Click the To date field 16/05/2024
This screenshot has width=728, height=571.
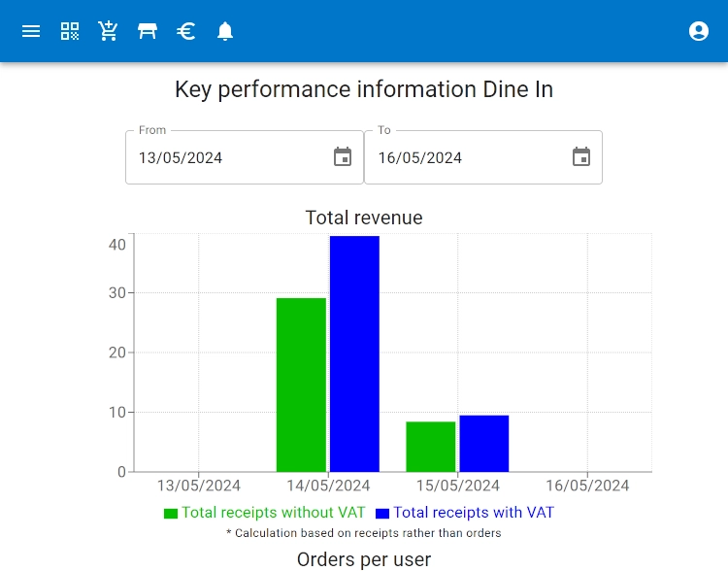point(462,157)
